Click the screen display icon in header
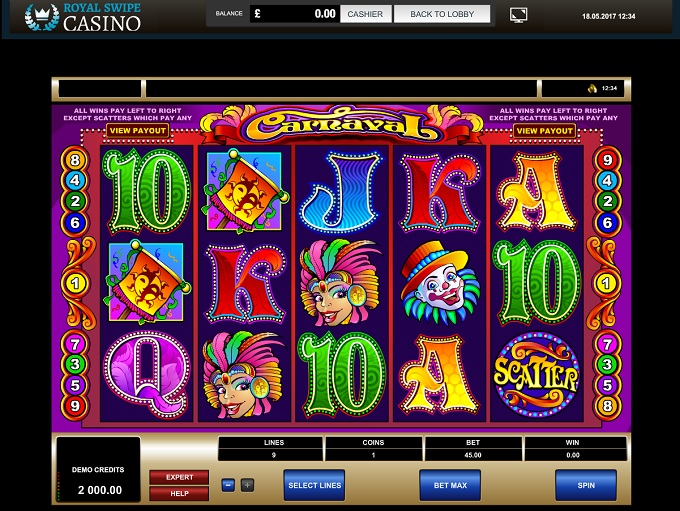This screenshot has height=511, width=680. pos(518,15)
